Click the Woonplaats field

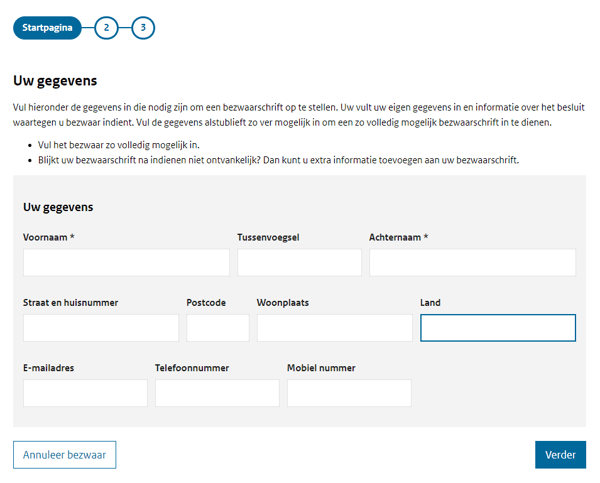(335, 328)
